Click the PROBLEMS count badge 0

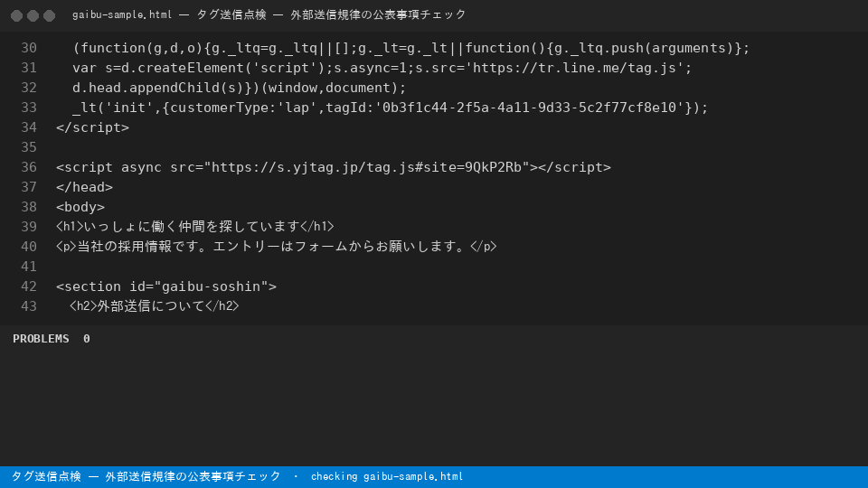coord(87,339)
